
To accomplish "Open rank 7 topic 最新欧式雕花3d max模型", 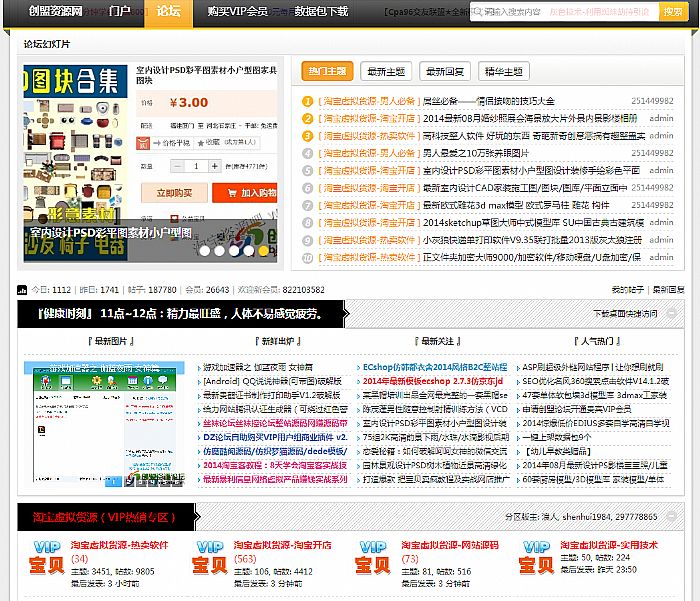I will [516, 205].
